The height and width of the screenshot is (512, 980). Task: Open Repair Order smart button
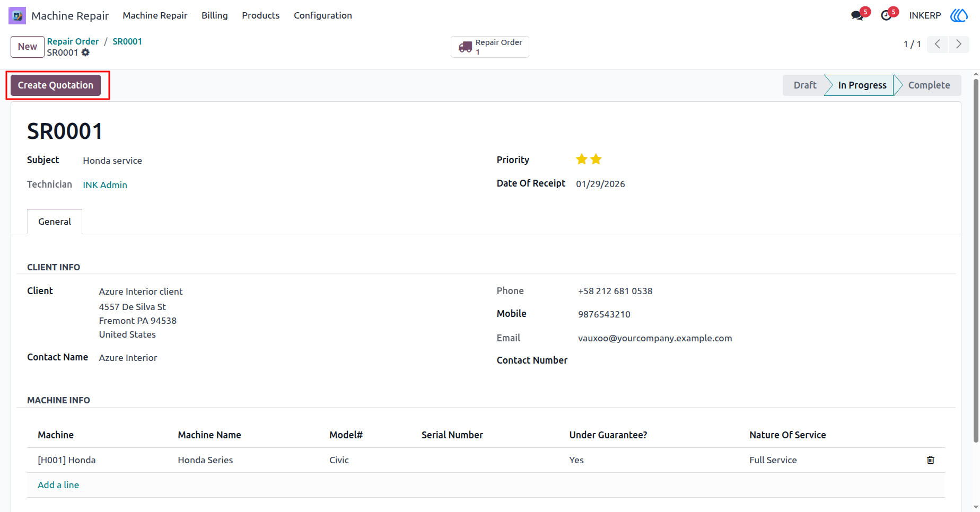(490, 47)
